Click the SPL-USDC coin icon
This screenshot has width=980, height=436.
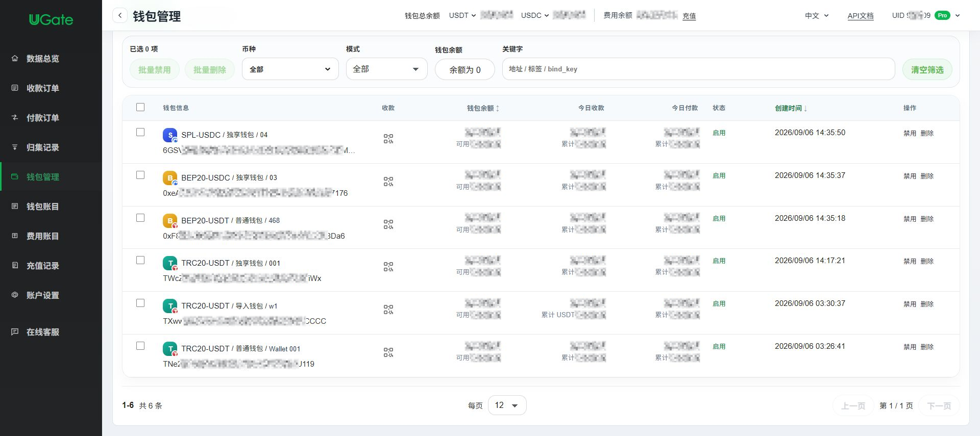[170, 135]
